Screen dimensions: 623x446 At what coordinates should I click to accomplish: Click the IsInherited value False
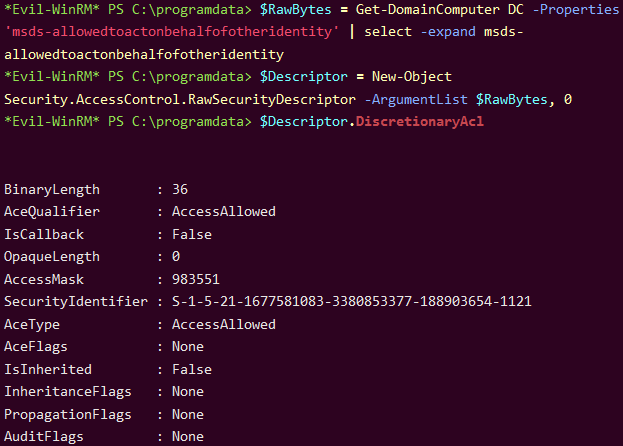pos(192,369)
